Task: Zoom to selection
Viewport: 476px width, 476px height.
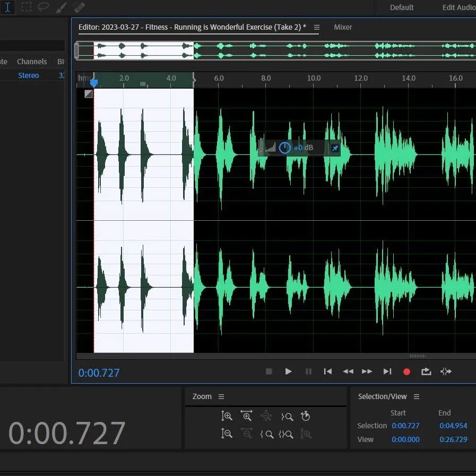Action: tap(285, 435)
